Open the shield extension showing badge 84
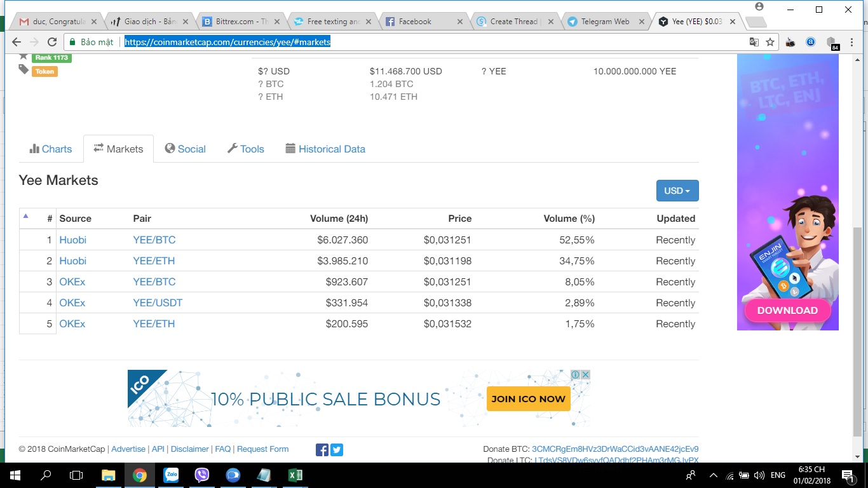This screenshot has width=868, height=488. (832, 43)
